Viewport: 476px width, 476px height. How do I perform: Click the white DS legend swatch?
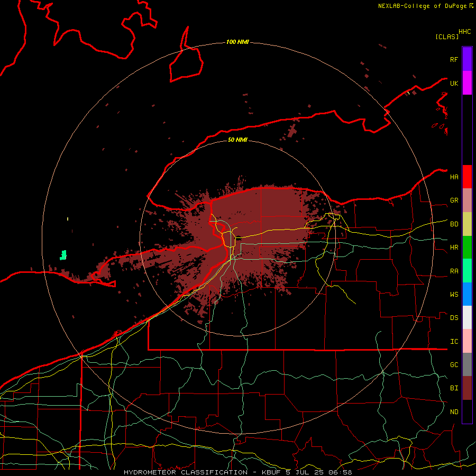click(x=467, y=317)
